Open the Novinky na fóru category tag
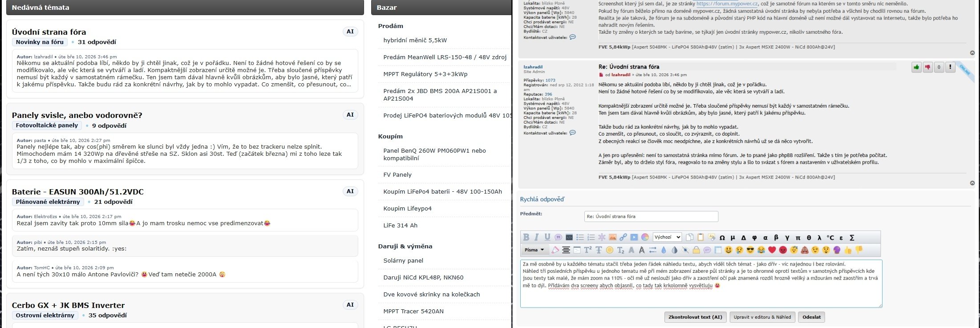Image resolution: width=980 pixels, height=328 pixels. tap(40, 42)
